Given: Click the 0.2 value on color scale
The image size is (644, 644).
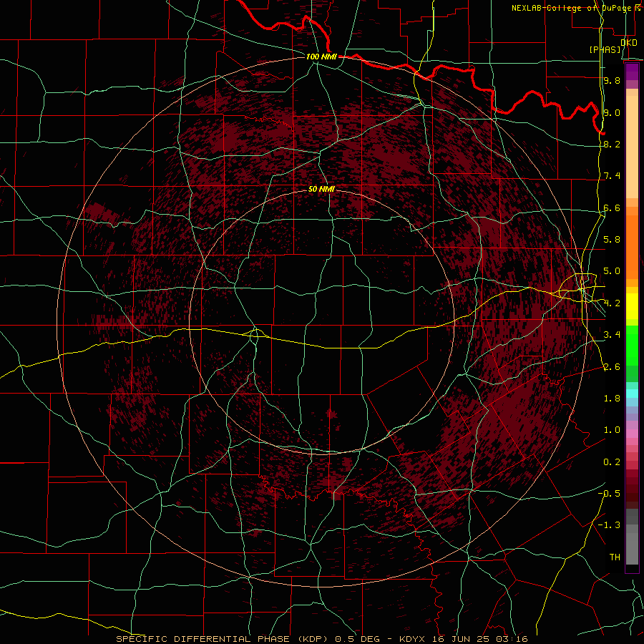Looking at the screenshot, I should [612, 462].
